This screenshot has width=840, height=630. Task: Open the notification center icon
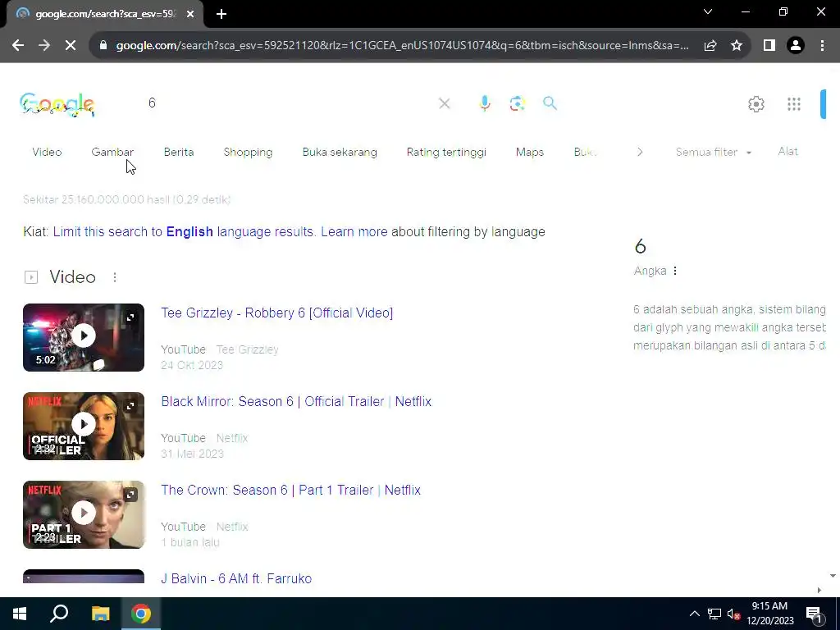[814, 614]
